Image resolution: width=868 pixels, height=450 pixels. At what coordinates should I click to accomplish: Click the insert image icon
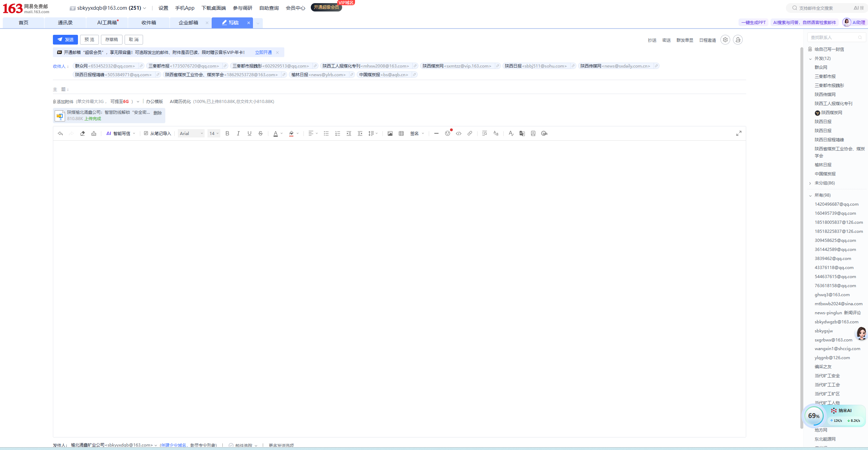(390, 134)
